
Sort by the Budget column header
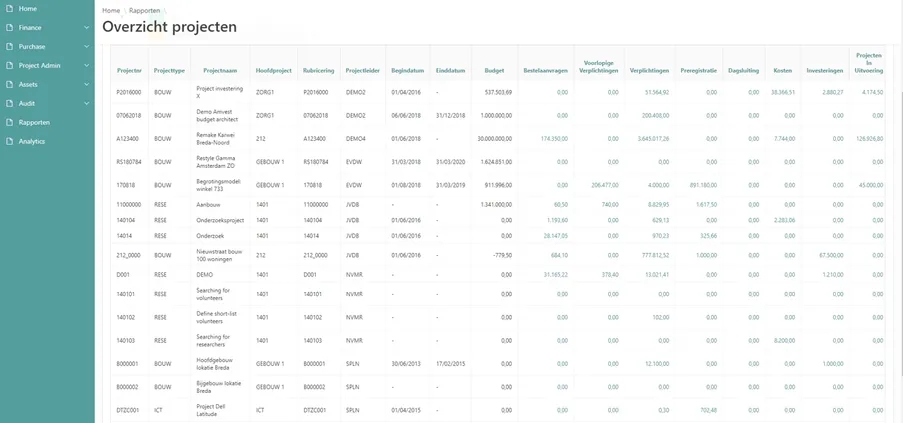(x=494, y=71)
